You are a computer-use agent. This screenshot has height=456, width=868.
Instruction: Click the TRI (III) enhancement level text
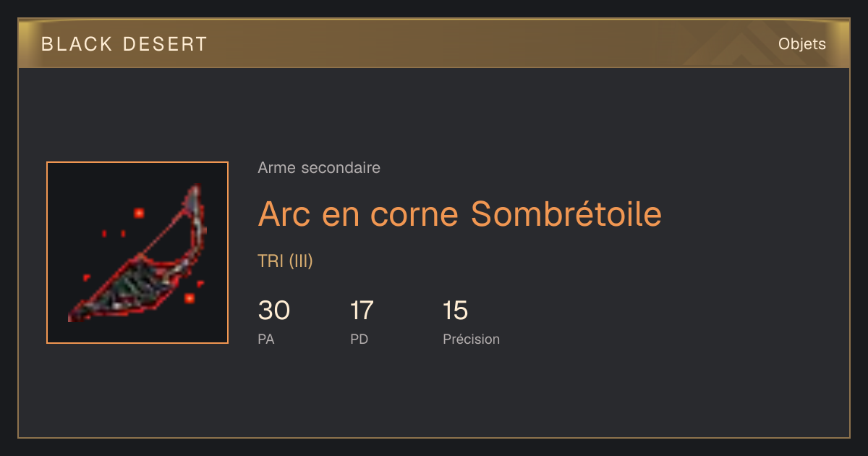point(285,261)
